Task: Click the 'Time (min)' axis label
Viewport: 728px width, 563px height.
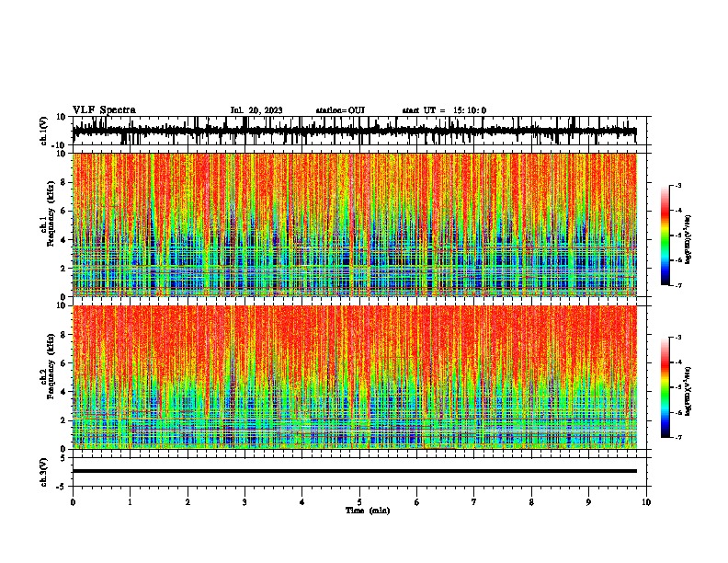Action: 368,511
